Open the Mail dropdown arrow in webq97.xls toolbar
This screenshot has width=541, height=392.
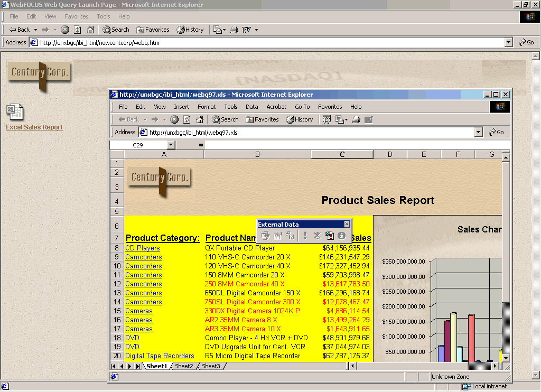346,120
